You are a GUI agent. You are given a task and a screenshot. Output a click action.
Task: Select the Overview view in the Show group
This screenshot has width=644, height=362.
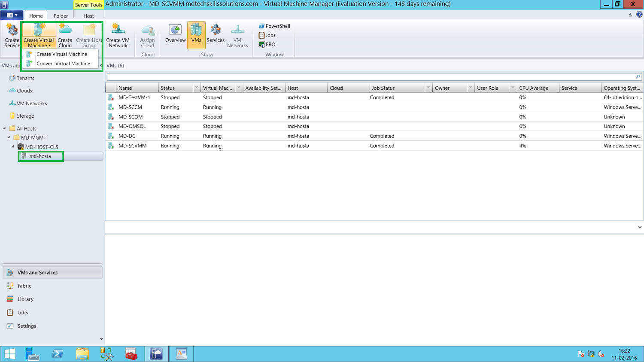175,34
